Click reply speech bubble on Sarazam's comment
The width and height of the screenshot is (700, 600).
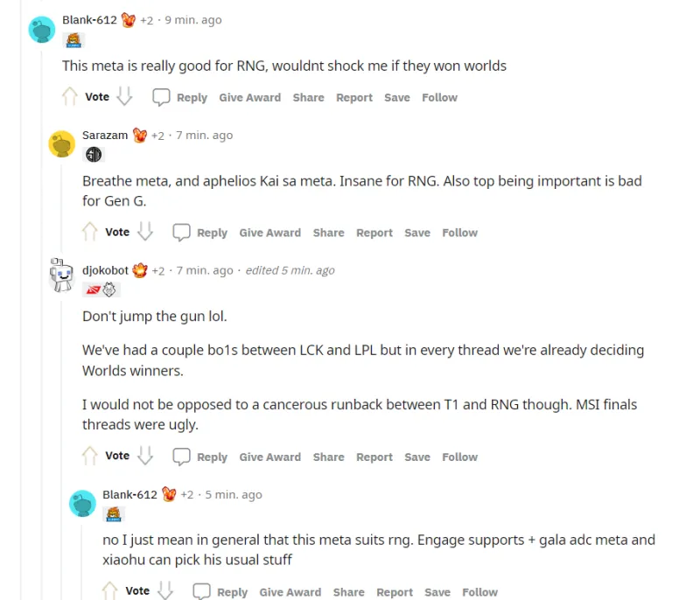pyautogui.click(x=181, y=233)
